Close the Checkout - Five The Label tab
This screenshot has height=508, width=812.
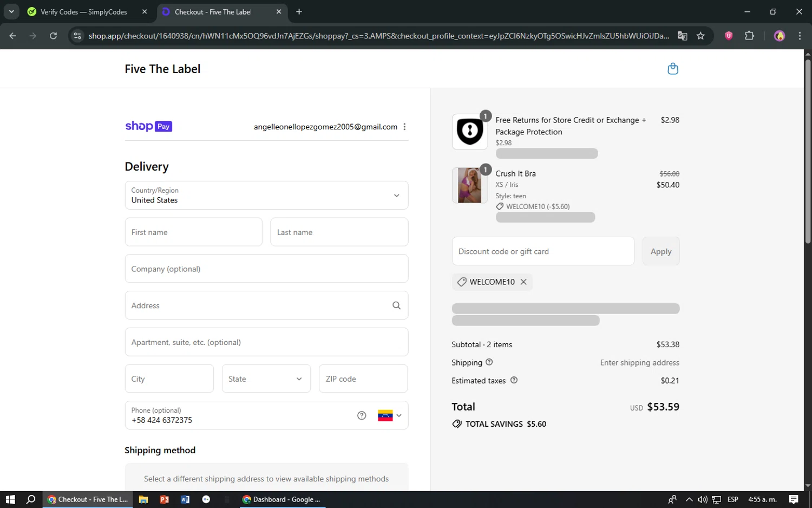tap(279, 12)
